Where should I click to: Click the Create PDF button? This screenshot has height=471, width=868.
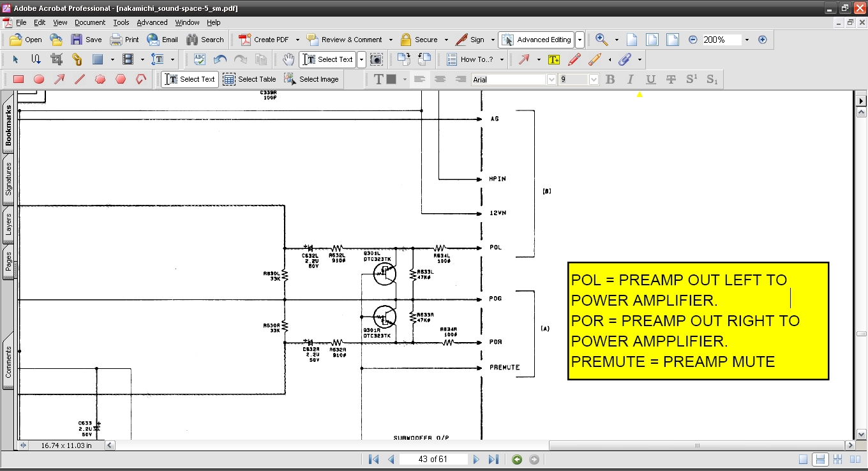click(266, 40)
